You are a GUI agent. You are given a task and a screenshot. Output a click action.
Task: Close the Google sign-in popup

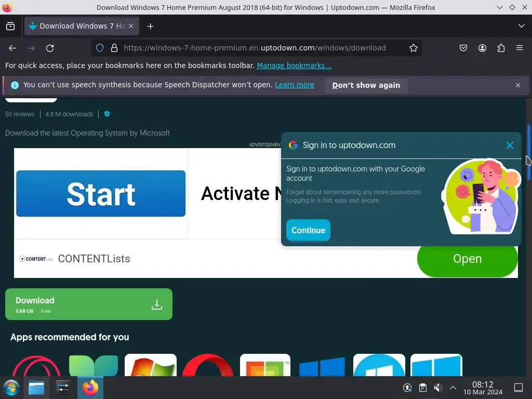tap(510, 145)
